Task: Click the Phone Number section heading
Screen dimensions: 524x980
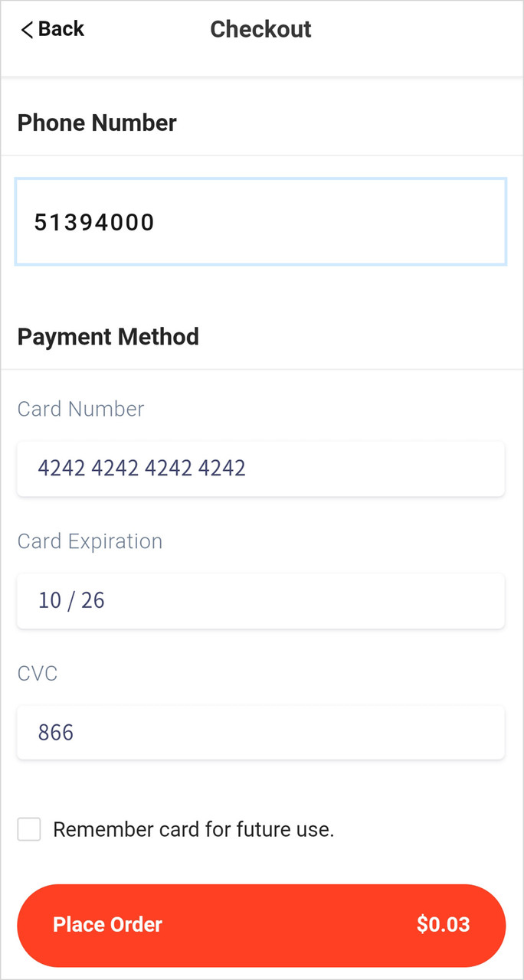Action: pos(97,122)
